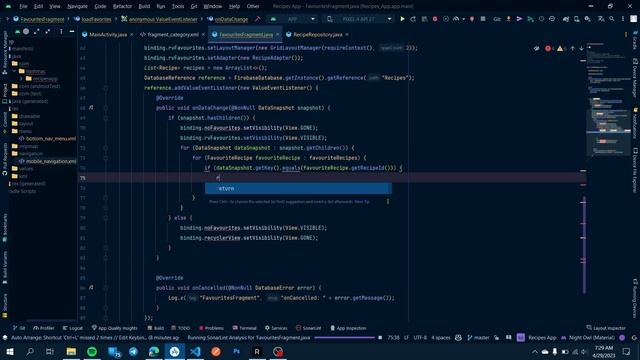Open the Build menu
640x360 pixels.
(x=144, y=6)
